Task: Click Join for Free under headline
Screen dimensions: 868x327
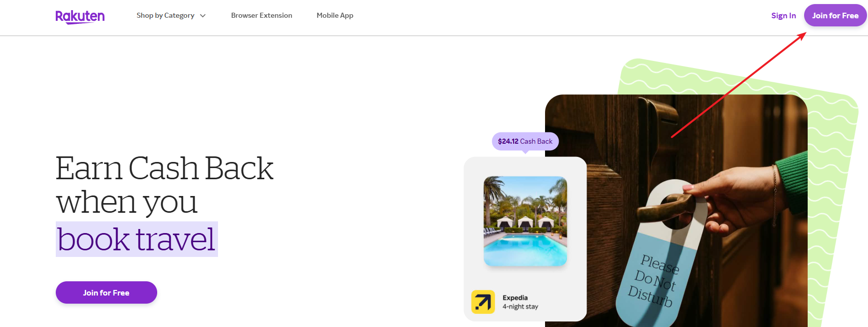Action: tap(106, 292)
